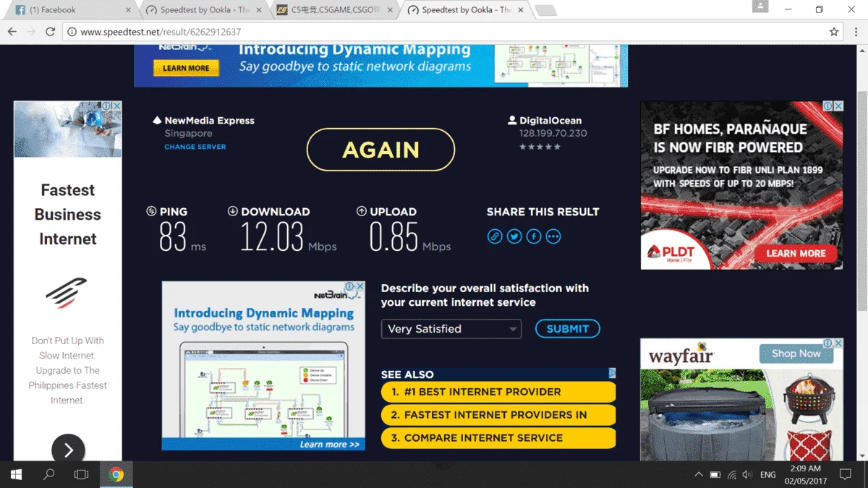Click the five star rating row

(540, 147)
